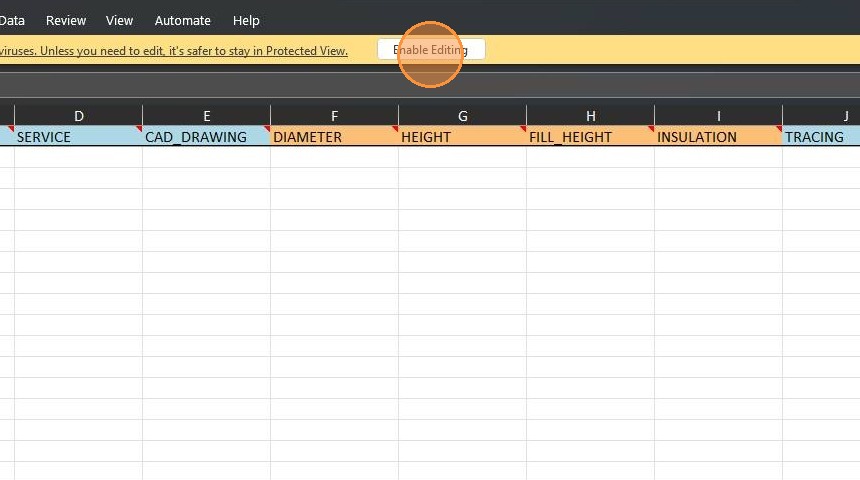This screenshot has width=860, height=480.
Task: Select the INSULATION header cell
Action: coord(718,136)
